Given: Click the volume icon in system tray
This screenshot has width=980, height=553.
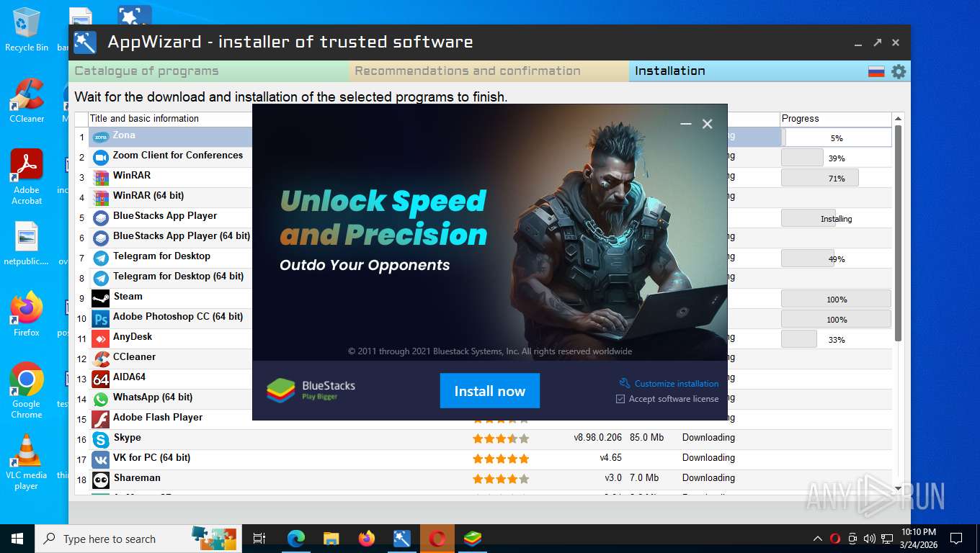Looking at the screenshot, I should [869, 539].
